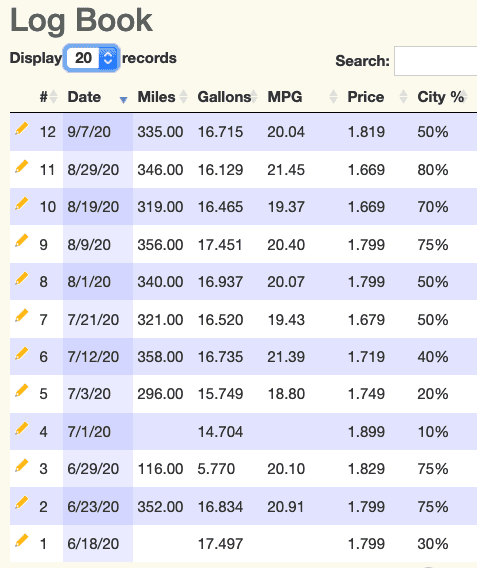Sort table by Miles column
The width and height of the screenshot is (477, 568).
click(x=162, y=97)
